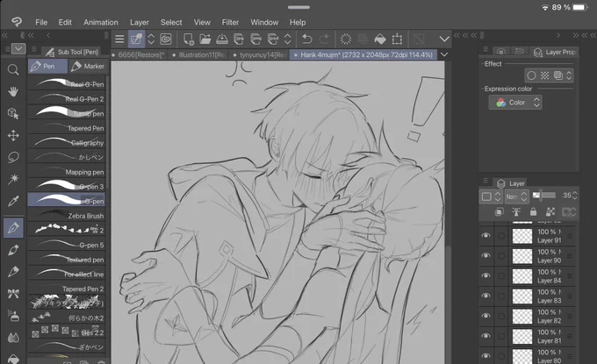
Task: Toggle visibility of Layer 82
Action: pyautogui.click(x=486, y=316)
